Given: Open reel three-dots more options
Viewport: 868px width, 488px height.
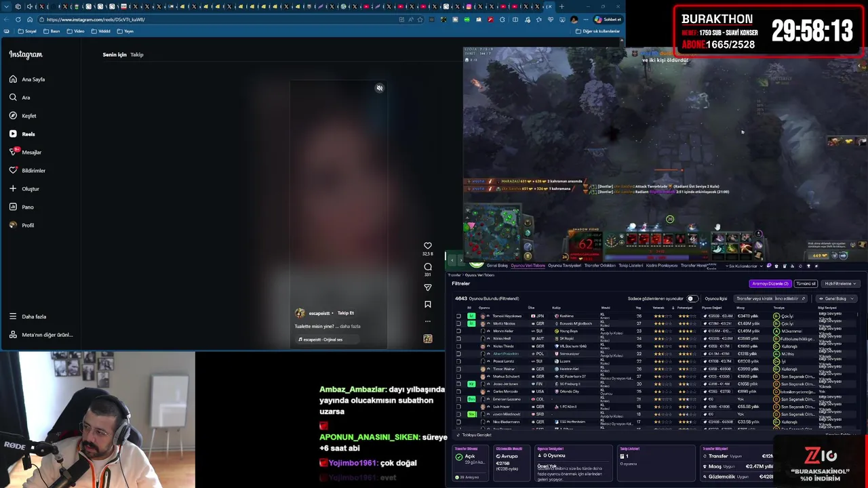Looking at the screenshot, I should click(428, 321).
